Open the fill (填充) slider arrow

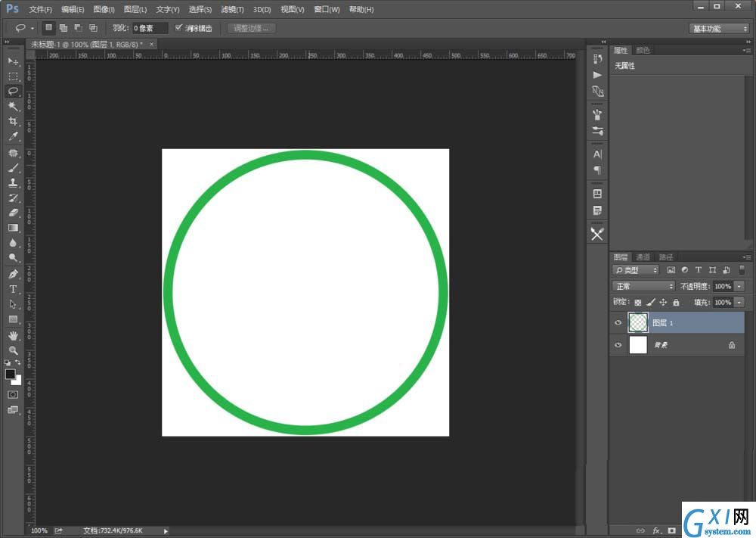(x=739, y=303)
